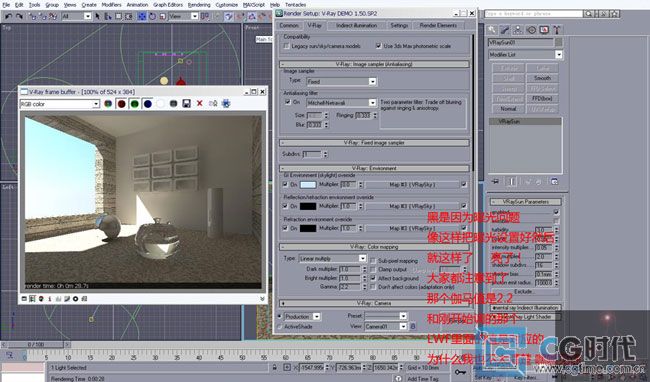The image size is (650, 382).
Task: Choose the Select Object arrow tool
Action: [97, 16]
